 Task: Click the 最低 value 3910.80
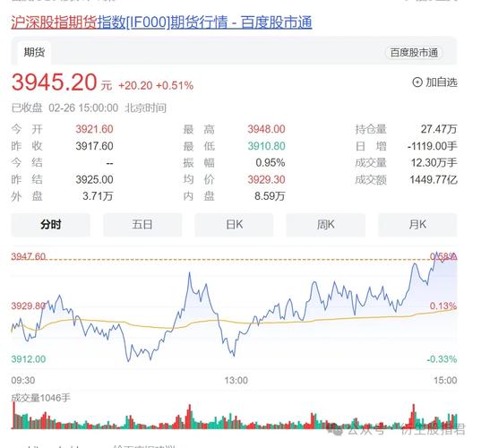tap(266, 146)
